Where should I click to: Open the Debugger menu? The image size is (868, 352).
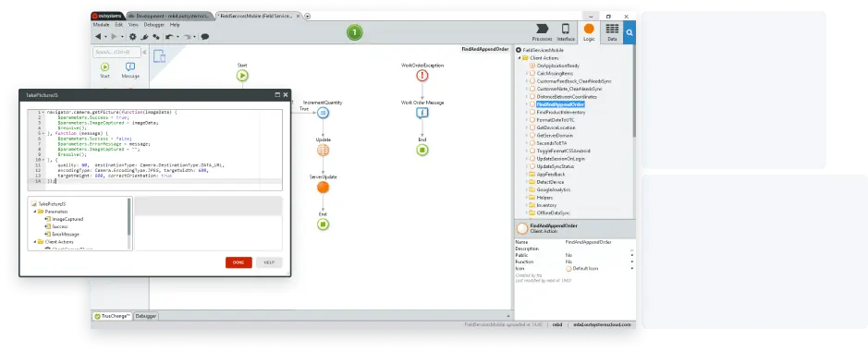(153, 25)
